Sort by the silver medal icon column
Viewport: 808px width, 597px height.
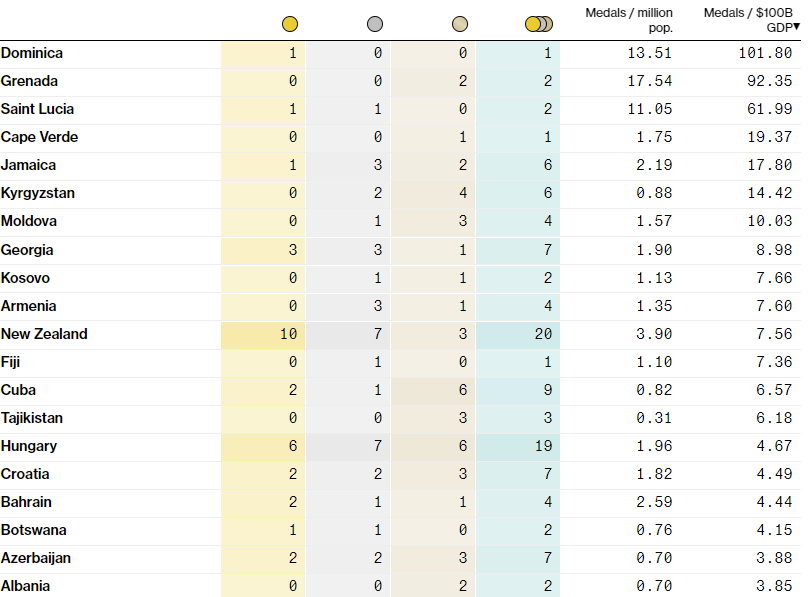[x=375, y=24]
